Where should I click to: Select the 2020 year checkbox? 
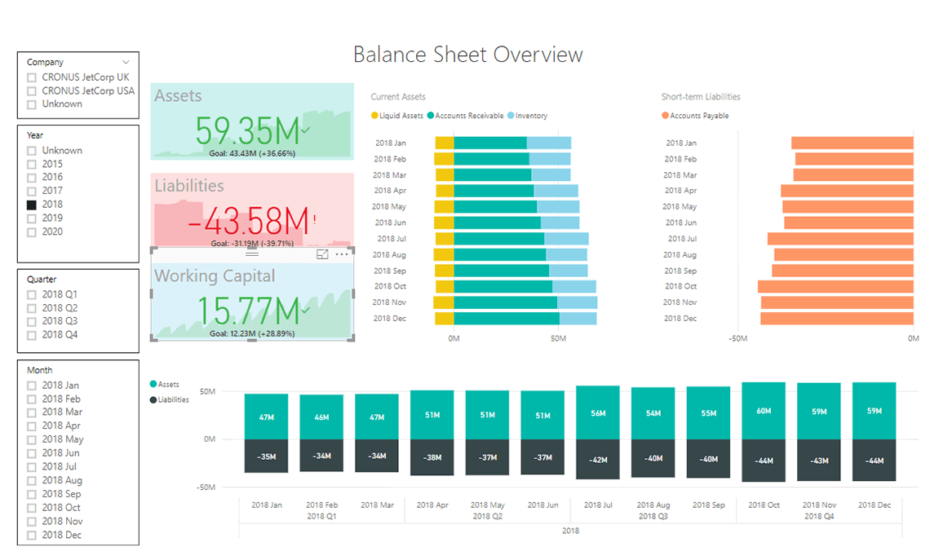coord(32,232)
